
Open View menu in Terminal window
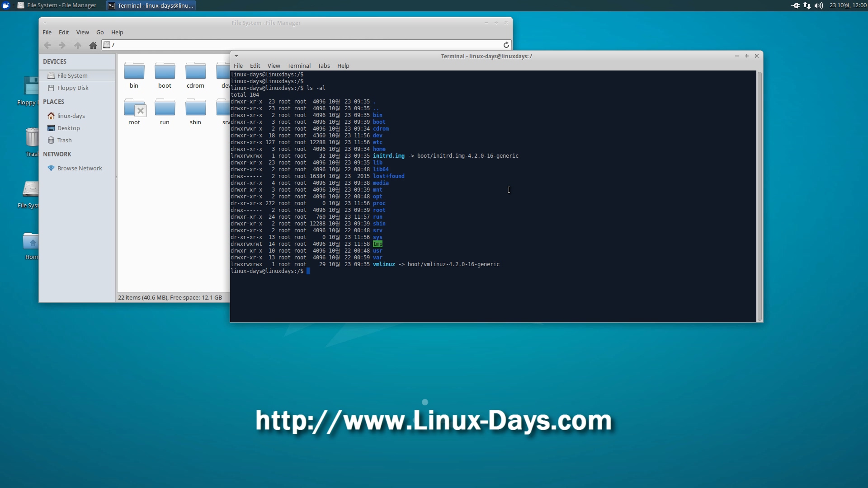click(x=274, y=66)
